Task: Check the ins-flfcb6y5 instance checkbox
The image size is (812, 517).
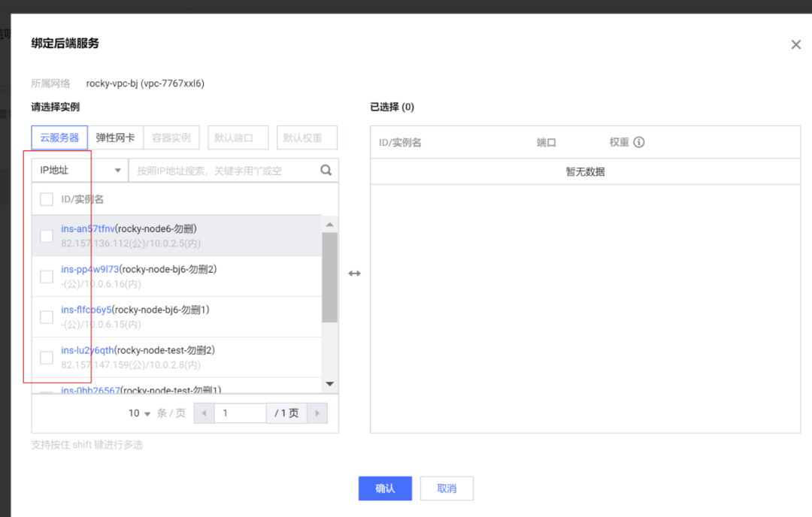Action: tap(47, 316)
